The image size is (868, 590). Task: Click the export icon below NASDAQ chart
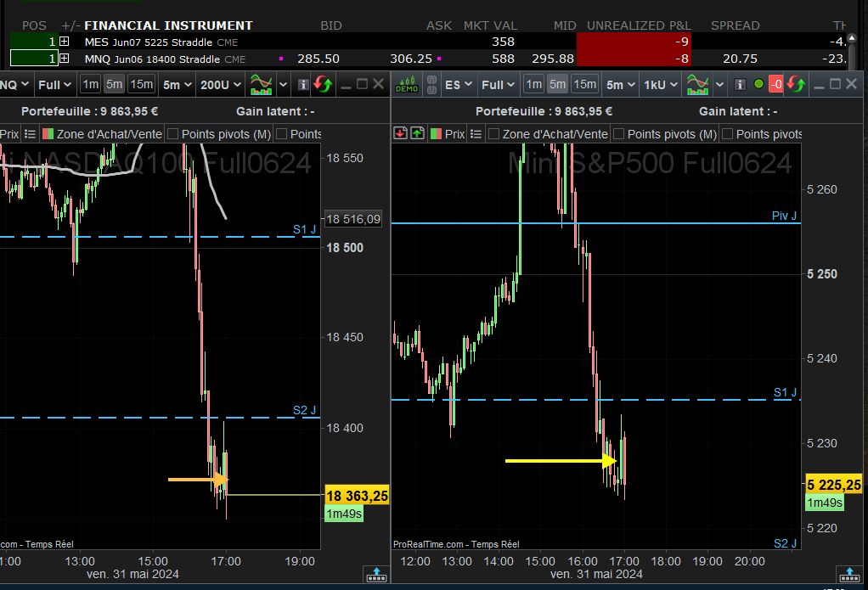pos(376,575)
